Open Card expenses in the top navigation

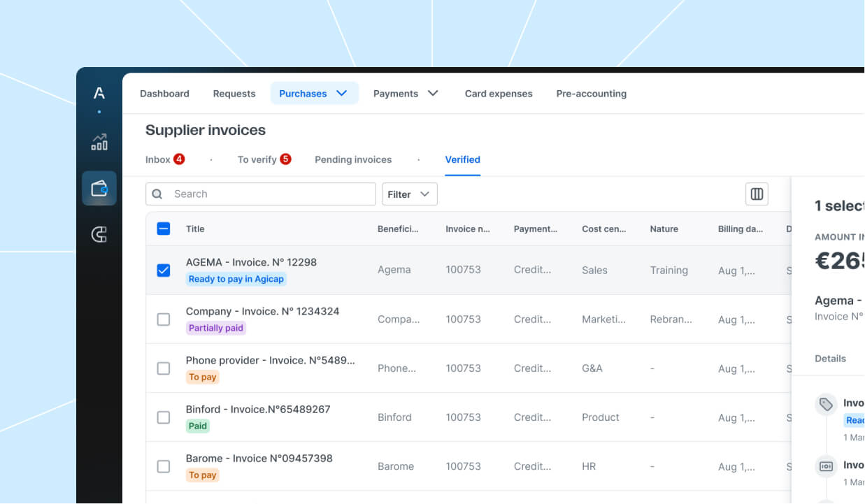click(499, 94)
